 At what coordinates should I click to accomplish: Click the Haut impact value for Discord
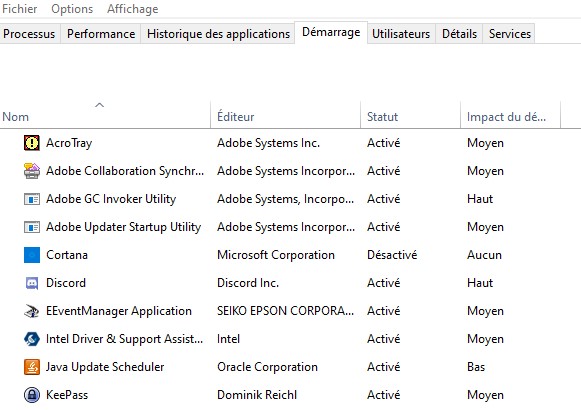pyautogui.click(x=480, y=283)
